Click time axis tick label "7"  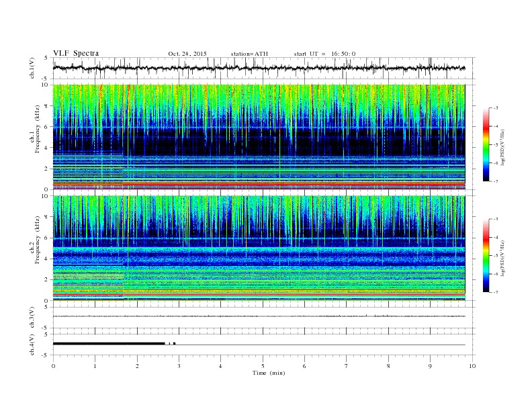347,366
